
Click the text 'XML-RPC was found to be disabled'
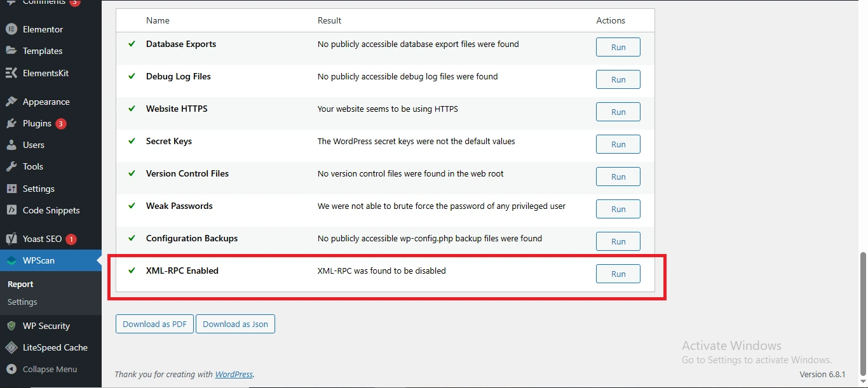(382, 271)
